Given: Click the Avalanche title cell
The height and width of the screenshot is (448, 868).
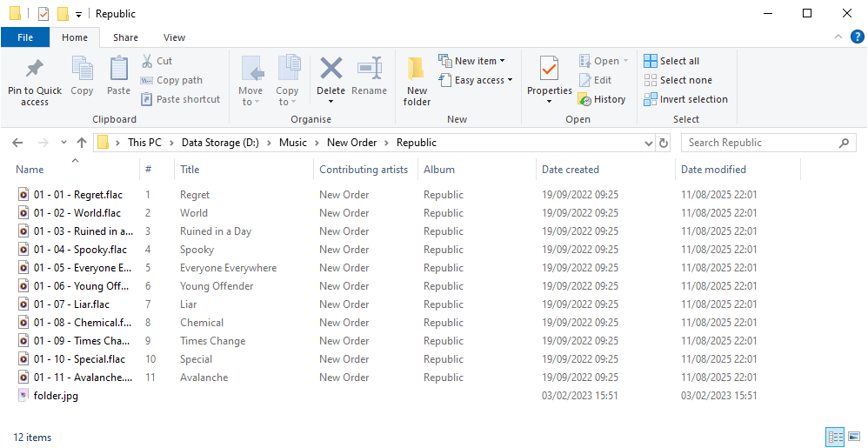Looking at the screenshot, I should click(204, 378).
